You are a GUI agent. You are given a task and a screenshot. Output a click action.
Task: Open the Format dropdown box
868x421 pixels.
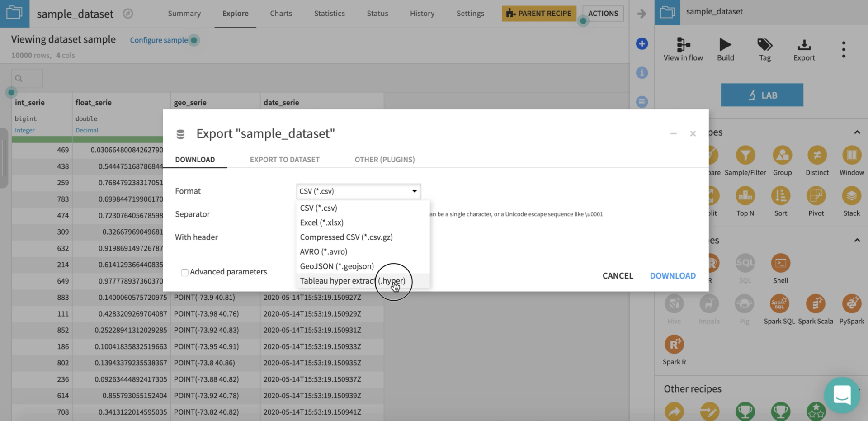click(x=359, y=191)
